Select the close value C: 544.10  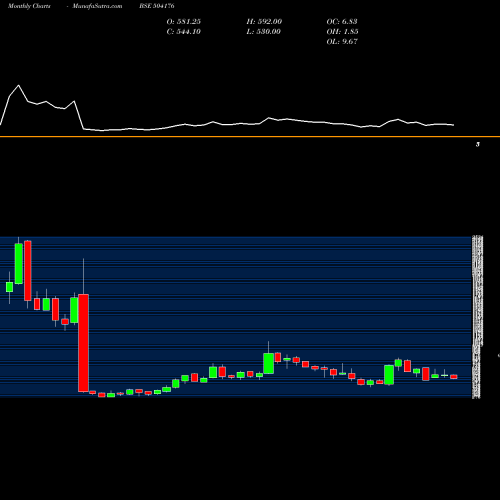[184, 32]
